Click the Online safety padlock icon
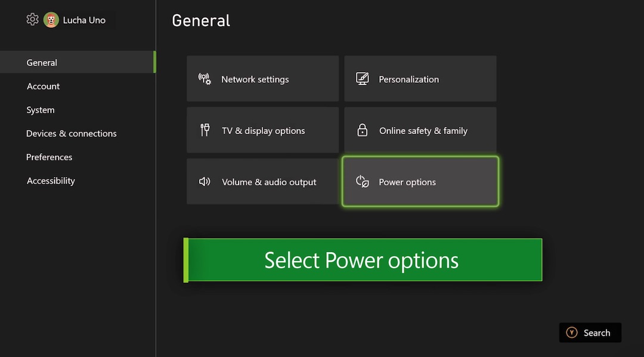The width and height of the screenshot is (644, 357). [363, 130]
